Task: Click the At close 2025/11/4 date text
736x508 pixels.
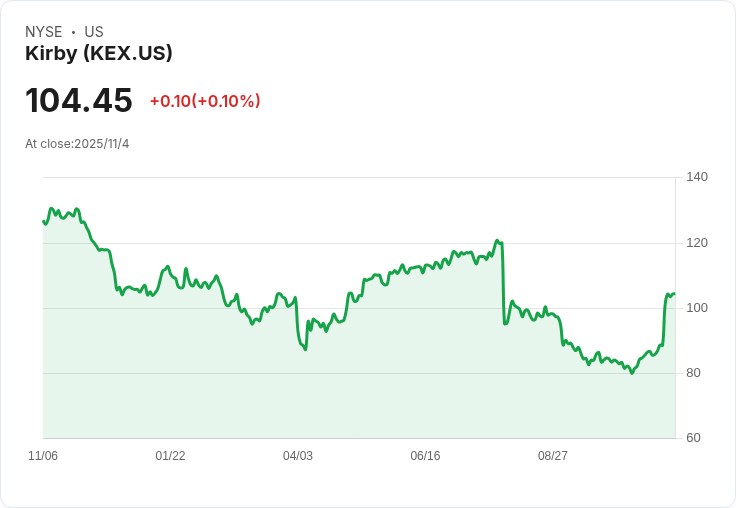Action: pyautogui.click(x=77, y=144)
